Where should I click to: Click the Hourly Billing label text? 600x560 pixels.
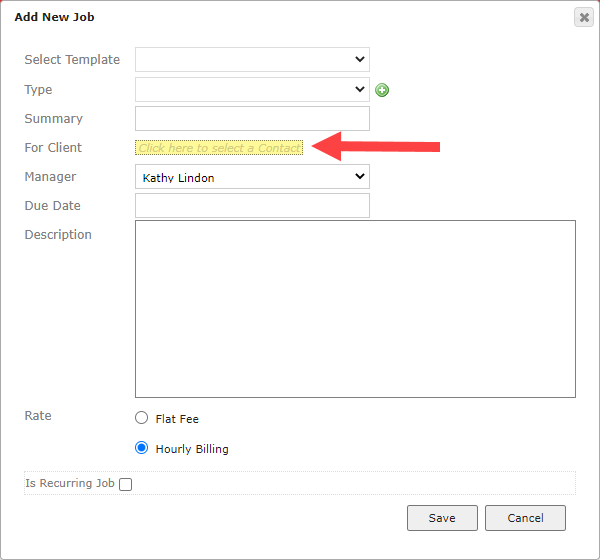192,449
